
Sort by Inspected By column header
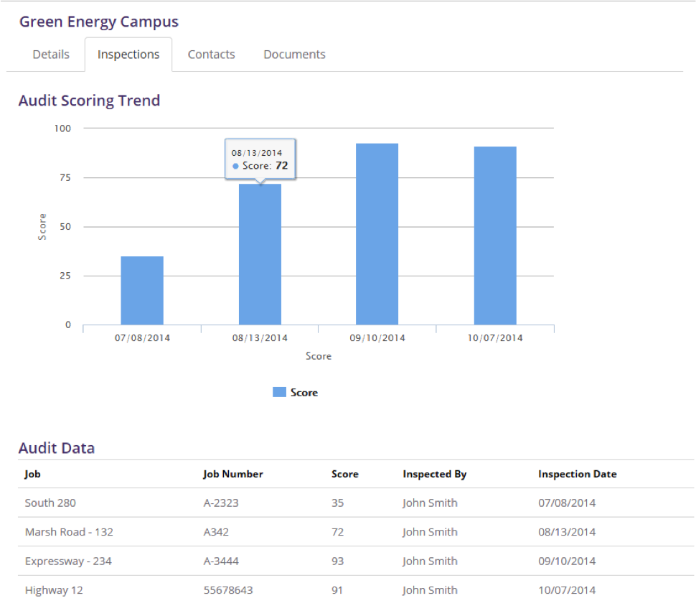coord(435,474)
